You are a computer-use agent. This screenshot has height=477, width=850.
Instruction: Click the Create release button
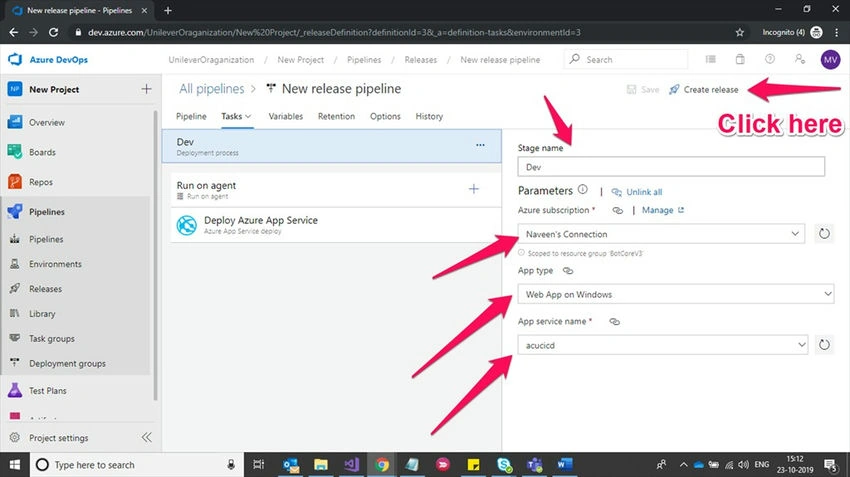coord(704,89)
